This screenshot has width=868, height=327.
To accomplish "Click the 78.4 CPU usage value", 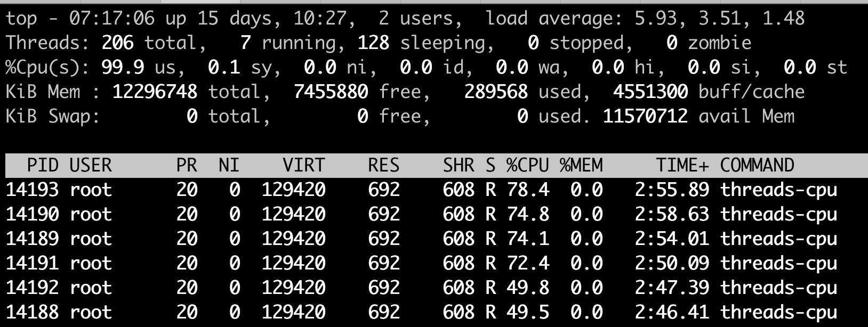I will click(x=527, y=190).
